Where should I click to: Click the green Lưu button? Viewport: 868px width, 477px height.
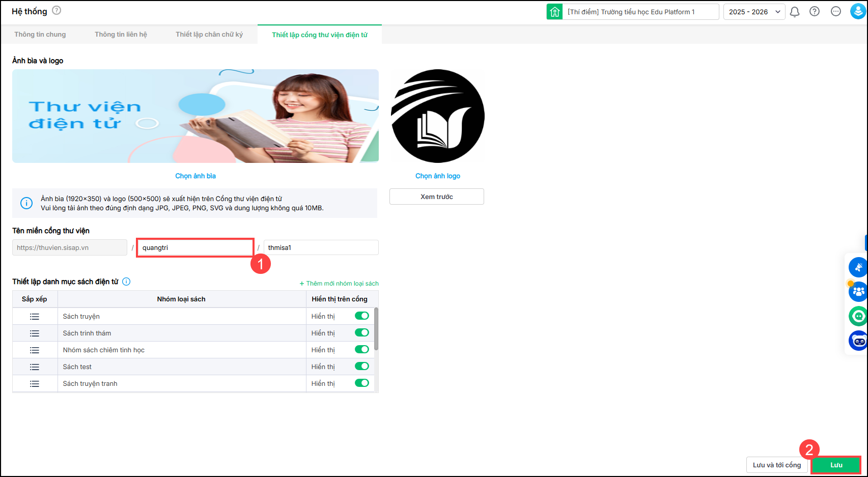(x=836, y=465)
